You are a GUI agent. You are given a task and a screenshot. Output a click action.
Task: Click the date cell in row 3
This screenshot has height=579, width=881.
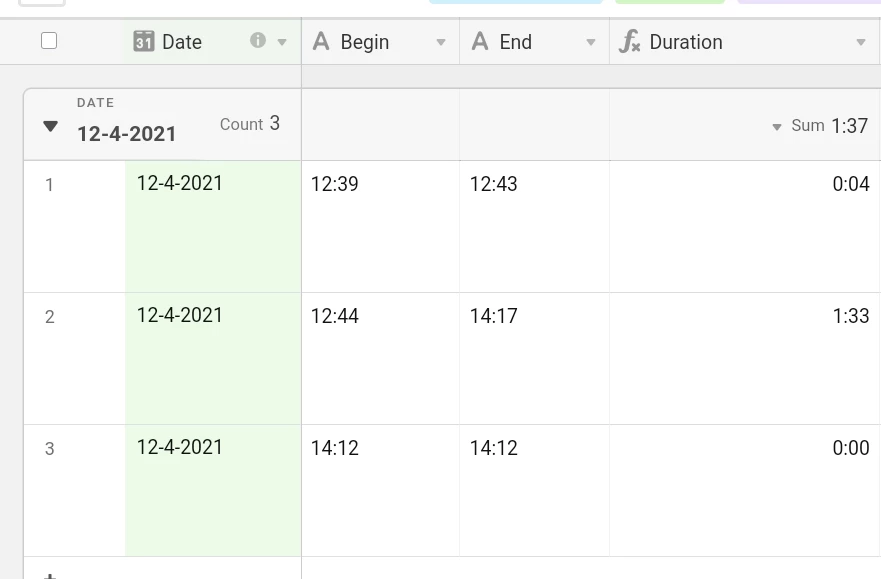[x=213, y=490]
